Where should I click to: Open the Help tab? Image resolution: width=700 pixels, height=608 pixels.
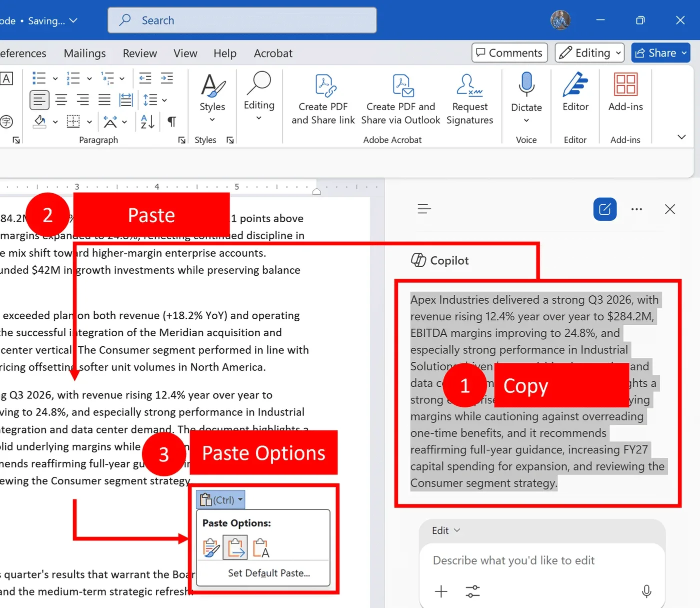(x=225, y=53)
